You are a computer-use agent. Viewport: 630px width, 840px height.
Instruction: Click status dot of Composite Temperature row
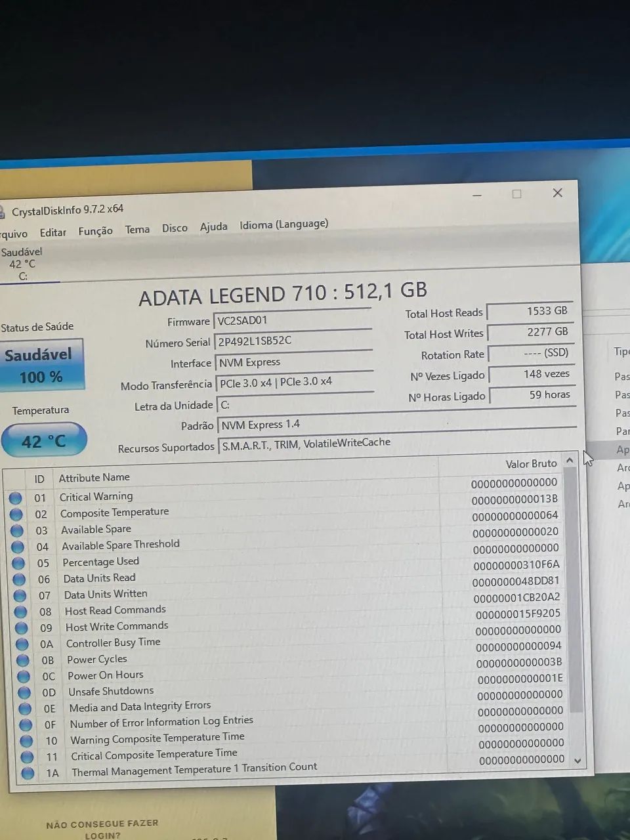click(x=16, y=514)
